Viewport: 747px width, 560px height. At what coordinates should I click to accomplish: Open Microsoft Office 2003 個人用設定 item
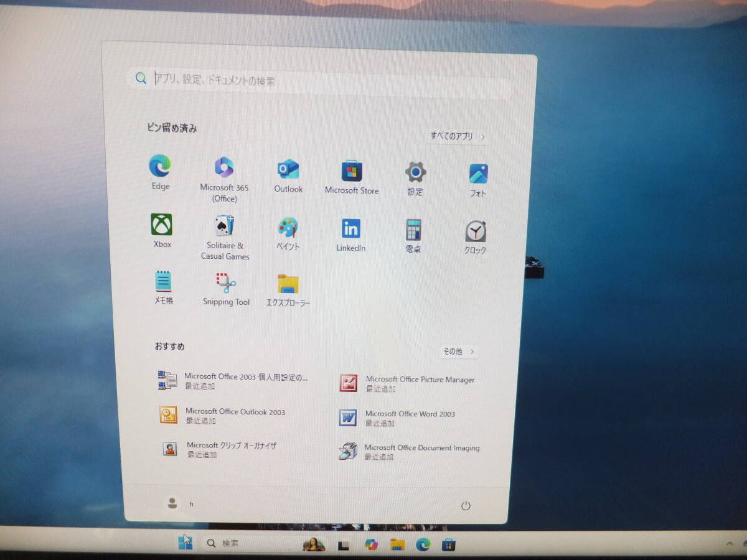234,381
